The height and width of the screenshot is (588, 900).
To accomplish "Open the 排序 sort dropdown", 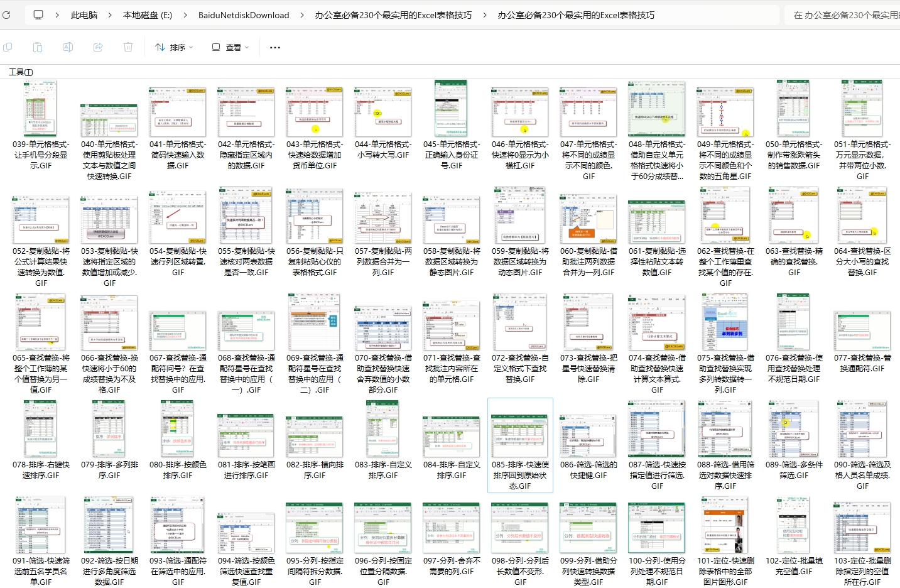I will point(174,47).
